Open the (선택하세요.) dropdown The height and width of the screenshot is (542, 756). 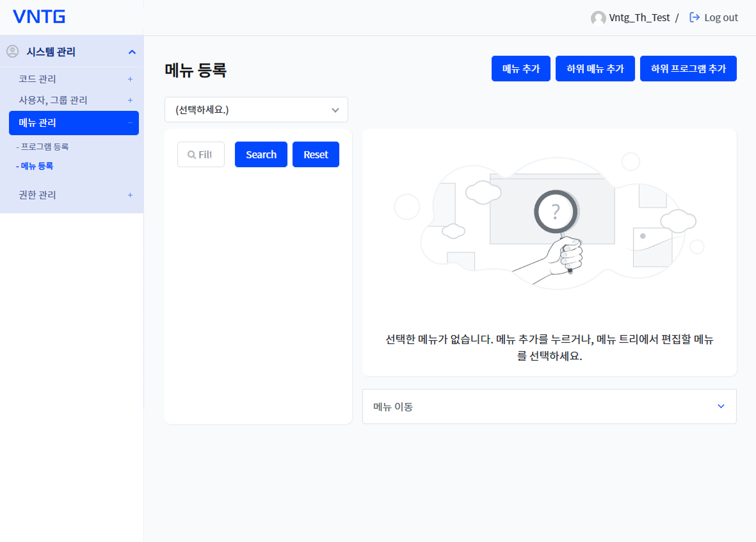[256, 110]
